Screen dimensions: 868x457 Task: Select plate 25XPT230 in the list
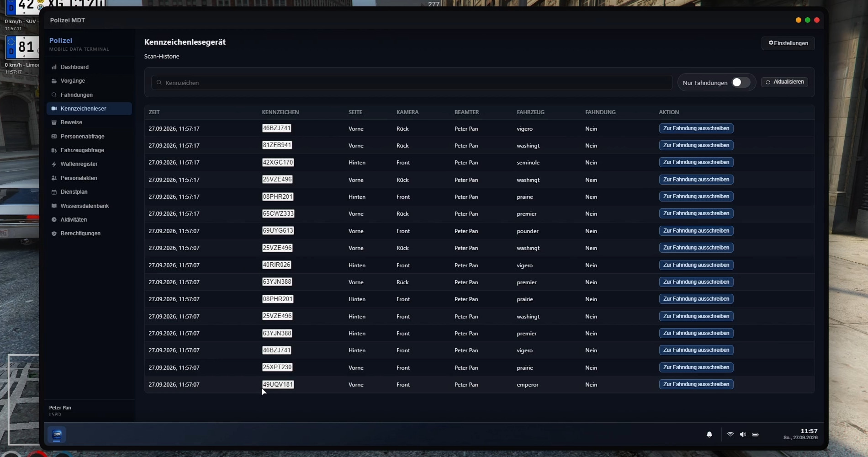click(277, 367)
